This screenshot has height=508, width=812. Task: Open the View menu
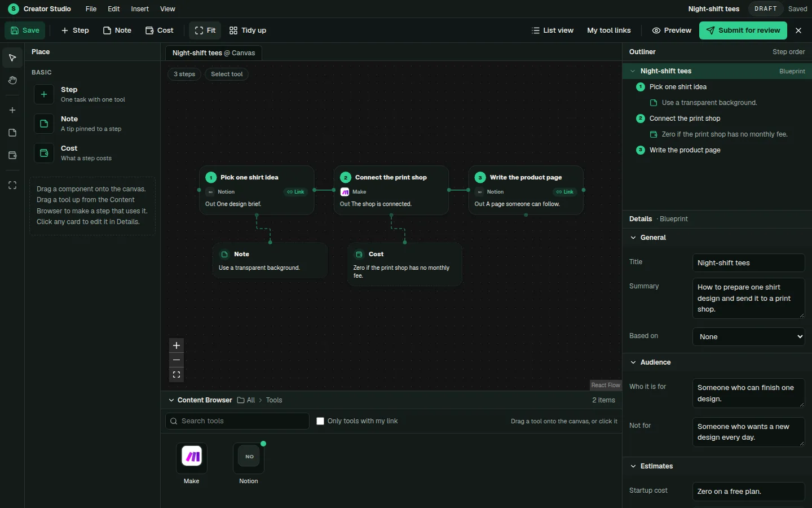167,8
